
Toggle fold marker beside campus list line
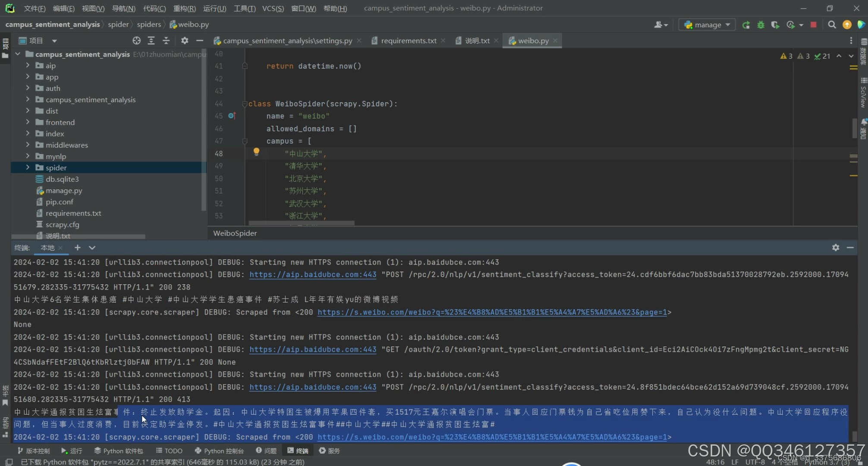(x=245, y=141)
